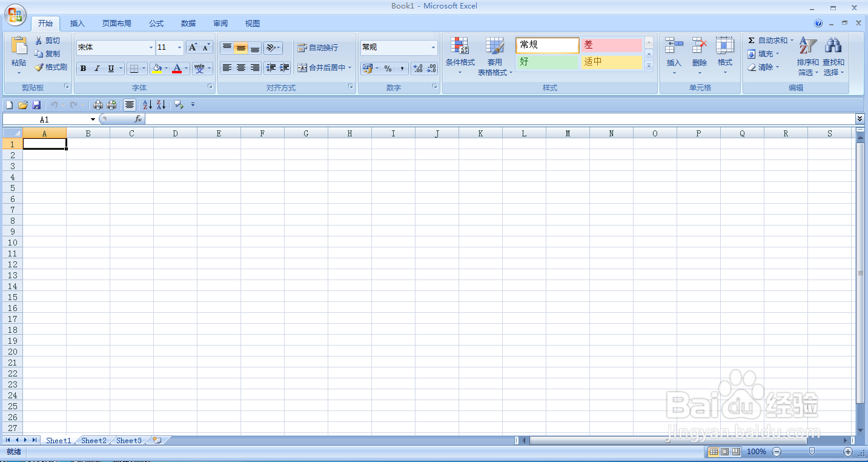Open the Review (审阅) tab
The width and height of the screenshot is (868, 462).
[x=220, y=24]
